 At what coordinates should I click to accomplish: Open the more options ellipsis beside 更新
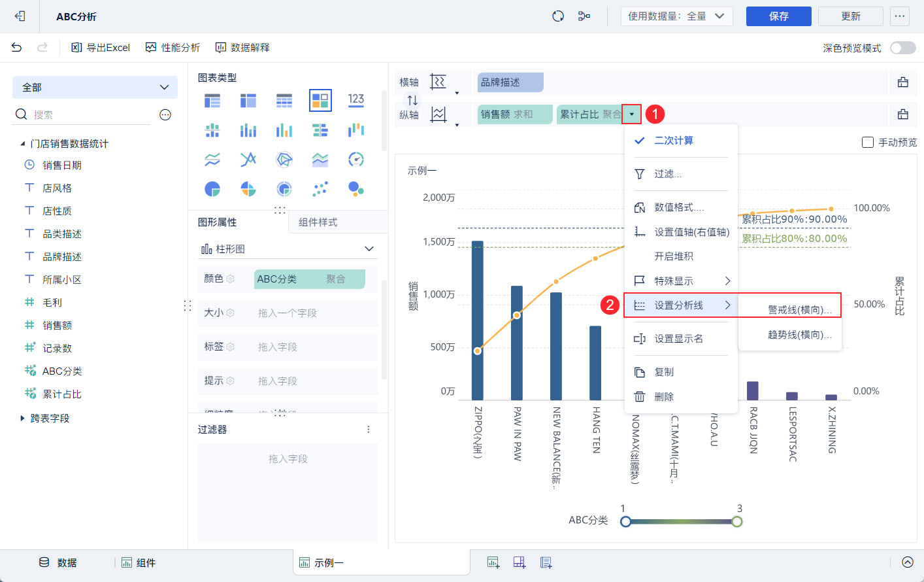900,16
